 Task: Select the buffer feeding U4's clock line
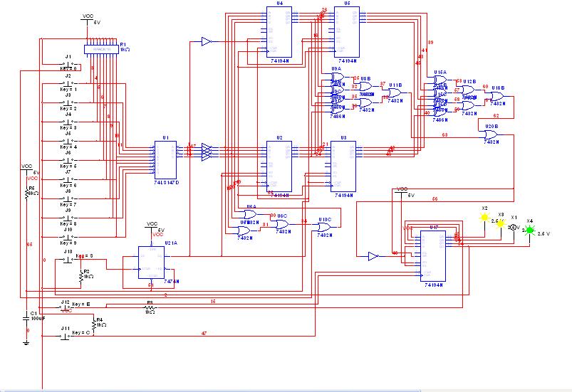207,41
